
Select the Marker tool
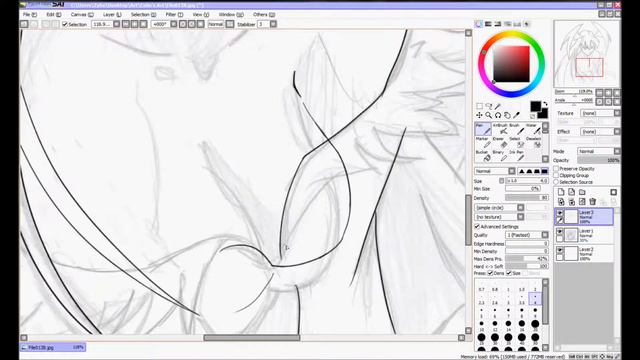coord(483,142)
